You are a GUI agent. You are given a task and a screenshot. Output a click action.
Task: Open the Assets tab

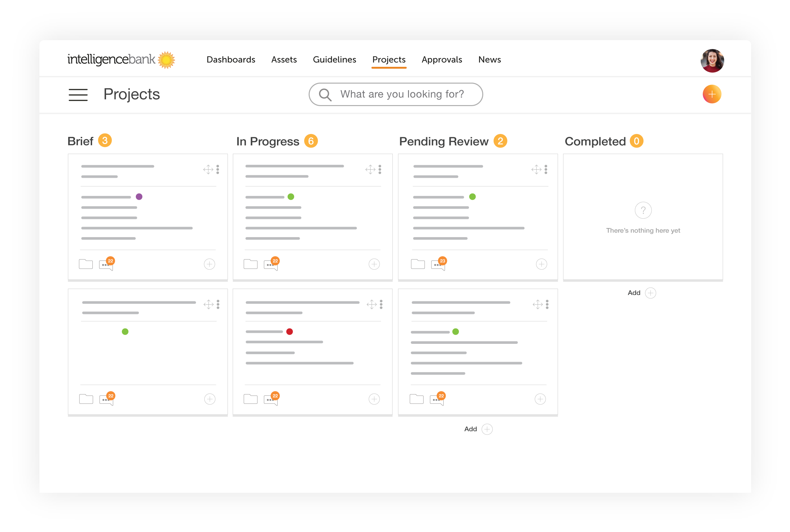284,60
